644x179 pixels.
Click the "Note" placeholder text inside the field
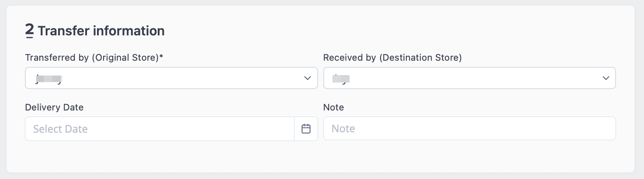[x=343, y=129]
